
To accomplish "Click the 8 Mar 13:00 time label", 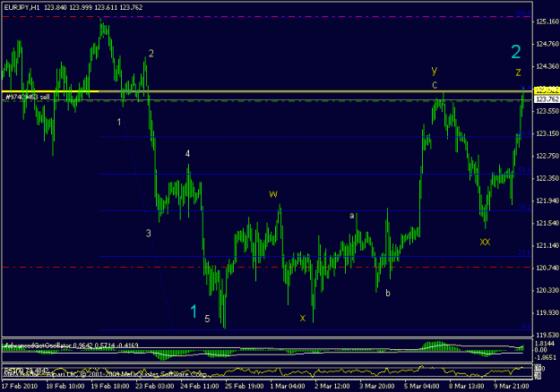I will tap(466, 386).
